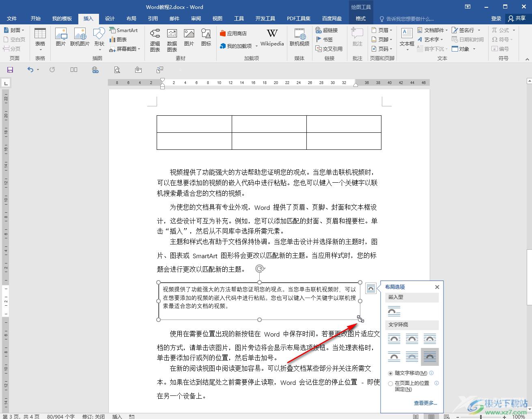The image size is (532, 419).
Task: Choose the through text wrapping option
Action: [x=430, y=339]
